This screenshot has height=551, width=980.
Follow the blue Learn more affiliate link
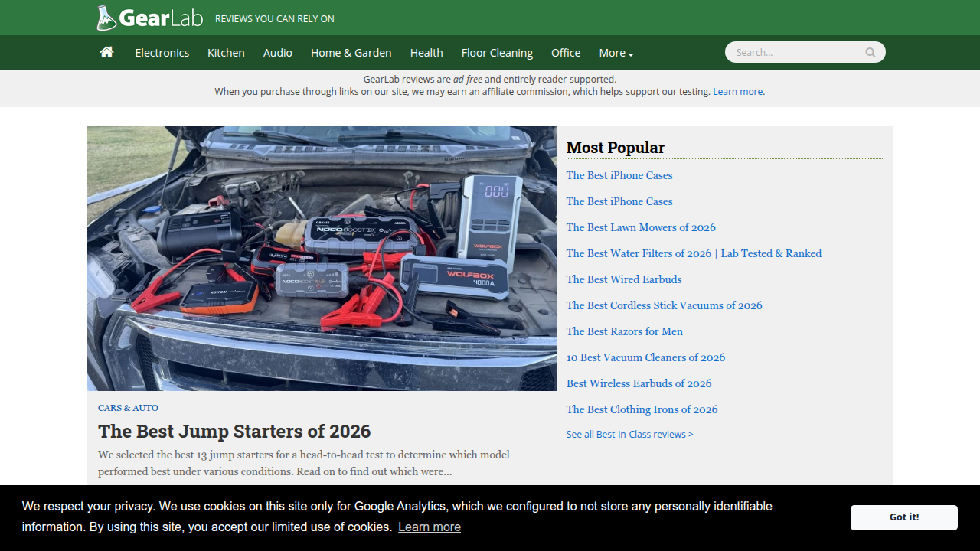[x=738, y=92]
